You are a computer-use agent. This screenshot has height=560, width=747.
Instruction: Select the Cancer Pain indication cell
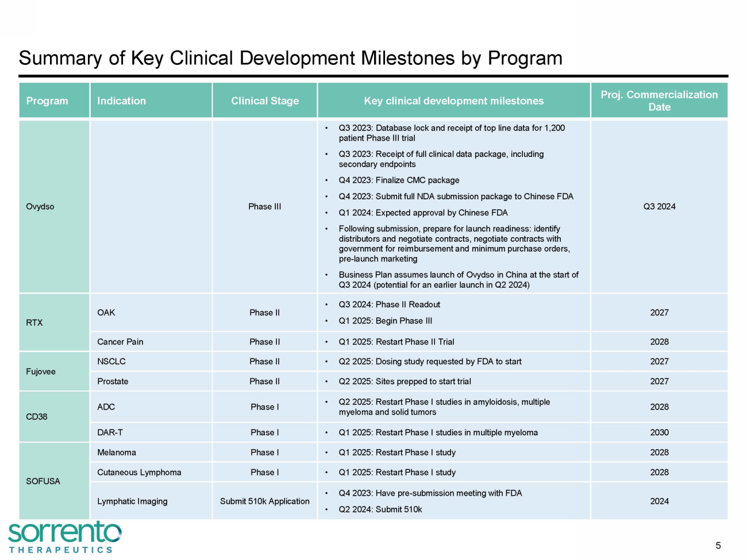[x=120, y=342]
